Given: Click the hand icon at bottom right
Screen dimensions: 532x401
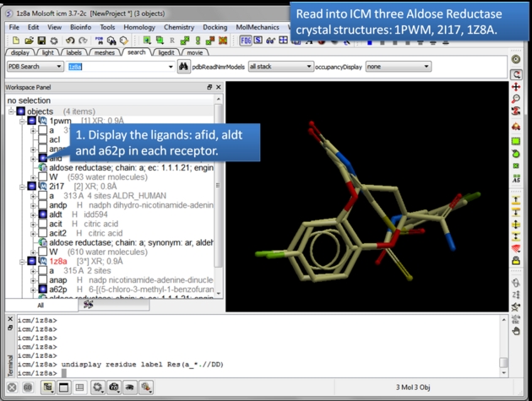Looking at the screenshot, I should (x=516, y=332).
